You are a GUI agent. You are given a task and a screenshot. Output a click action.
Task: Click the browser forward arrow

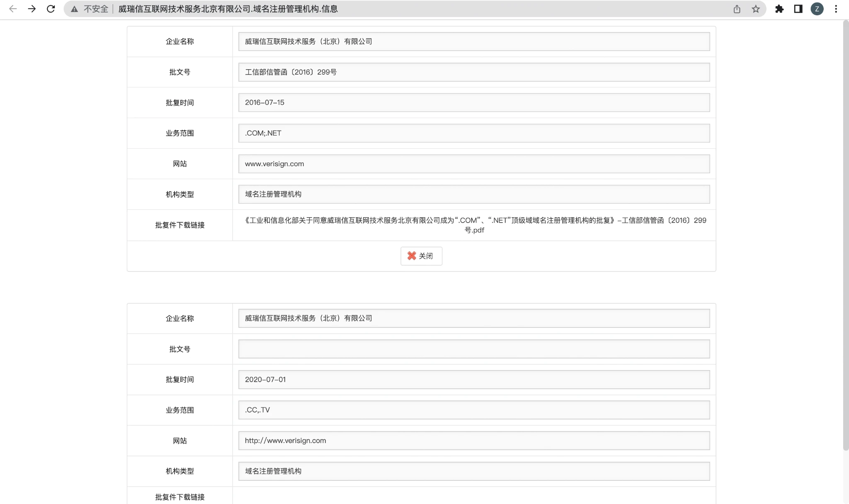pos(32,9)
